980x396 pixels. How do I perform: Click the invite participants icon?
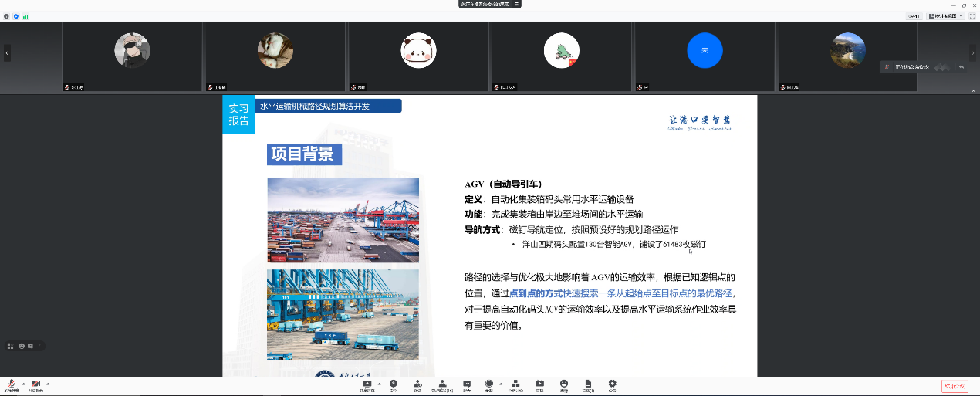point(417,384)
